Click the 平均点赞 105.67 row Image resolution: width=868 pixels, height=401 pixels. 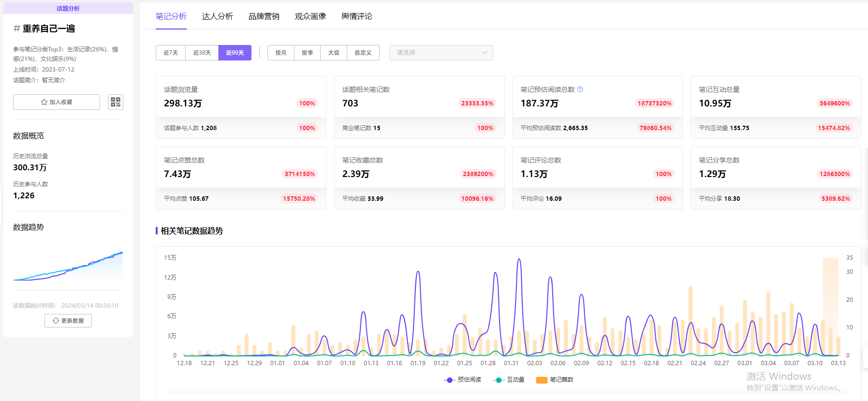pos(241,199)
